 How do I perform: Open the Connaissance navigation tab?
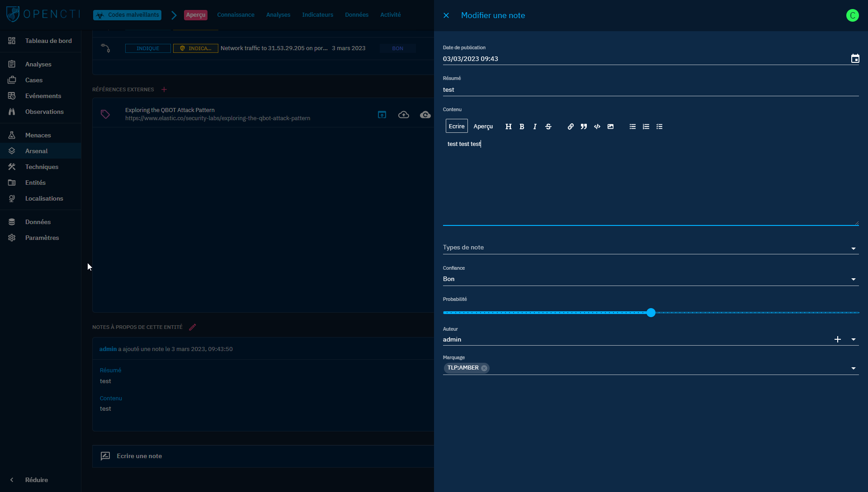(236, 14)
